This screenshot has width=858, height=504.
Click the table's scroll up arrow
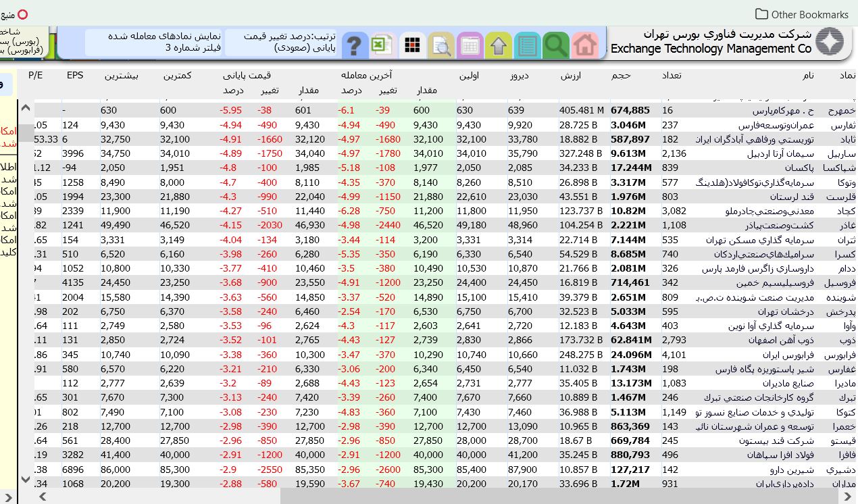click(x=26, y=107)
